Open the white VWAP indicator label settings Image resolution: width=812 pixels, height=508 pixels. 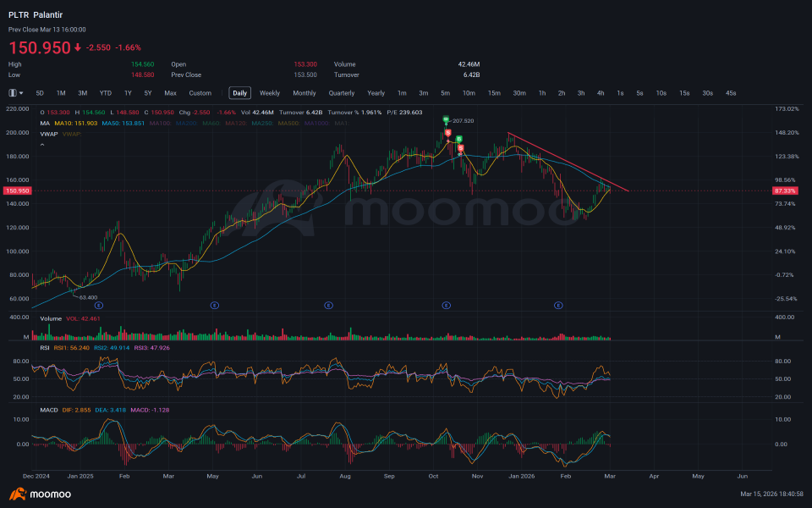click(x=49, y=134)
